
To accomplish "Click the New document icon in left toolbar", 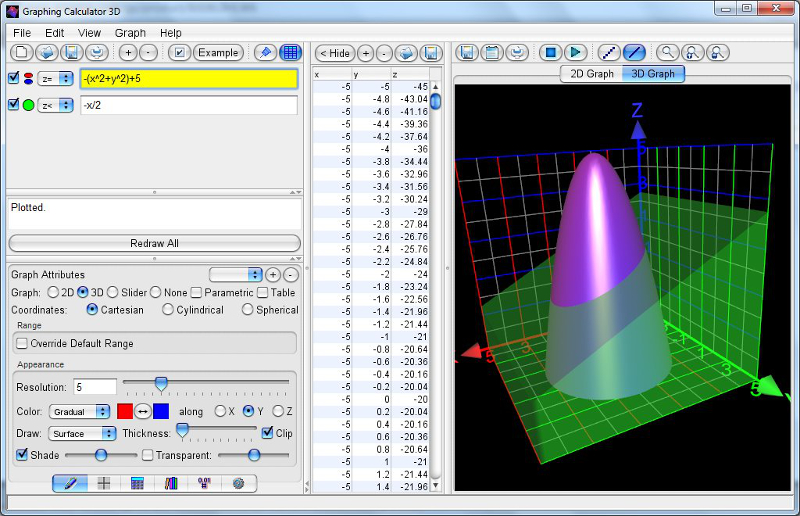I will point(21,53).
